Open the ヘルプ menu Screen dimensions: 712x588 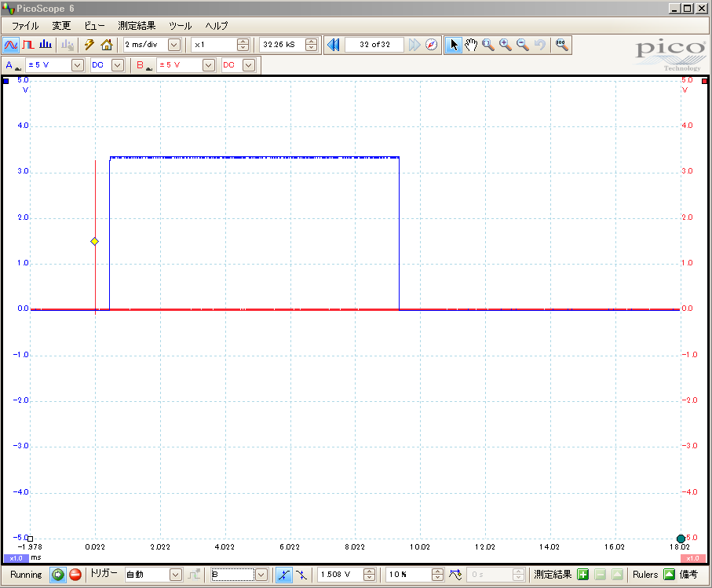point(216,25)
